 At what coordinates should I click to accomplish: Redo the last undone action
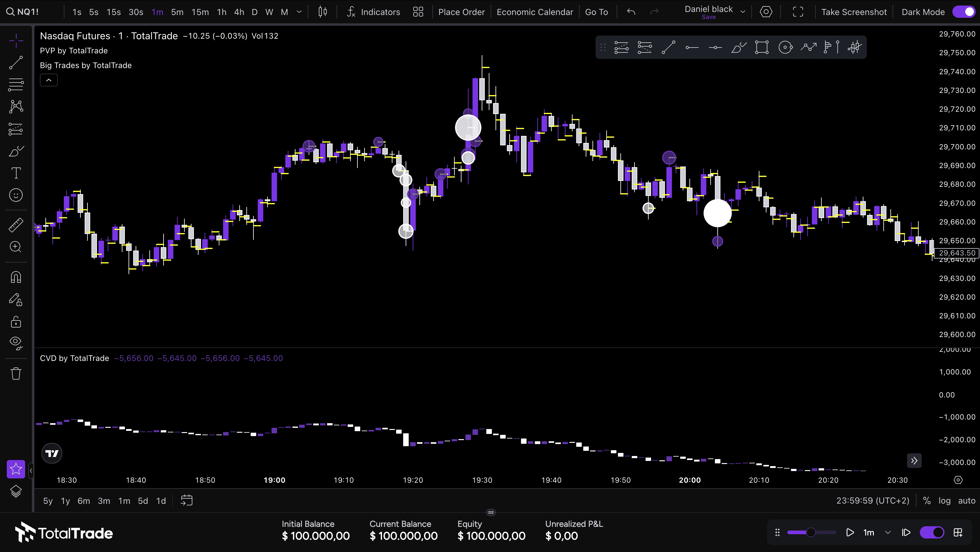(654, 12)
